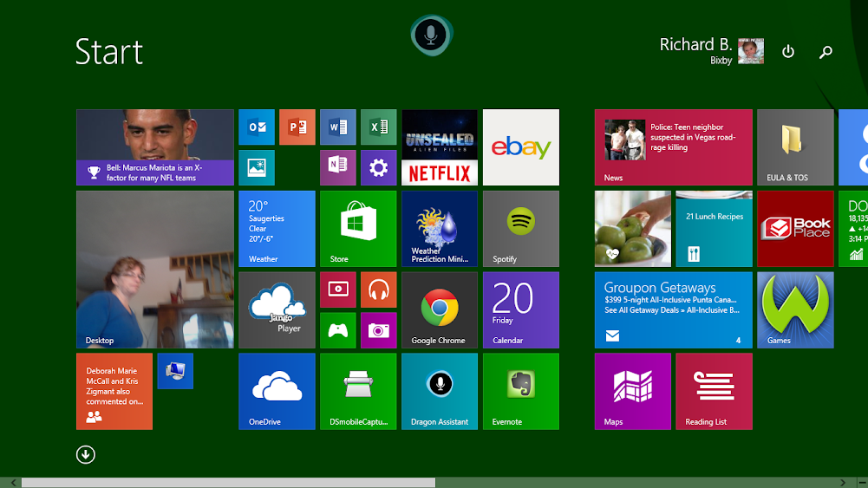Open the green apples Health tile
This screenshot has height=488, width=868.
click(x=633, y=229)
